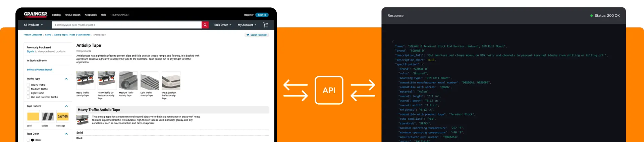Open the KeepStock menu item

coord(91,15)
